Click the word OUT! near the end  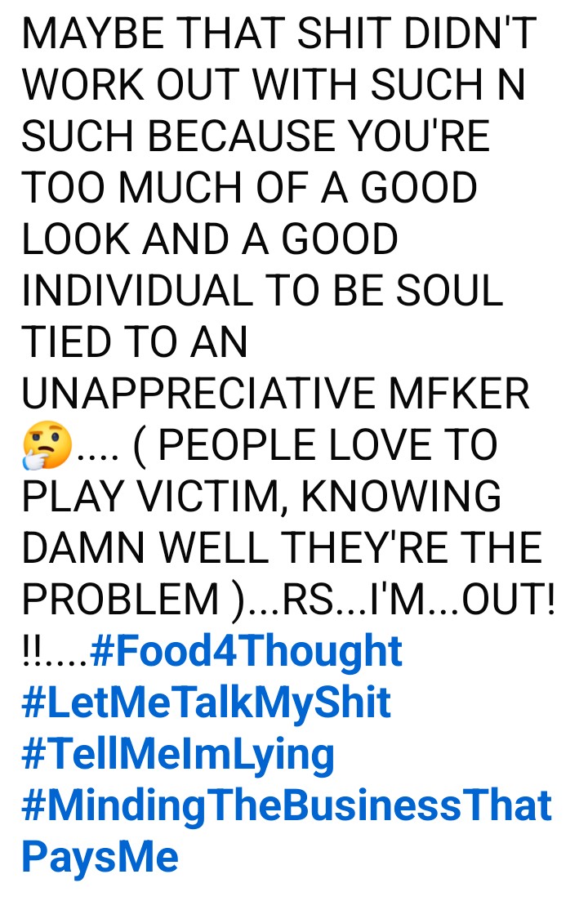[x=509, y=600]
